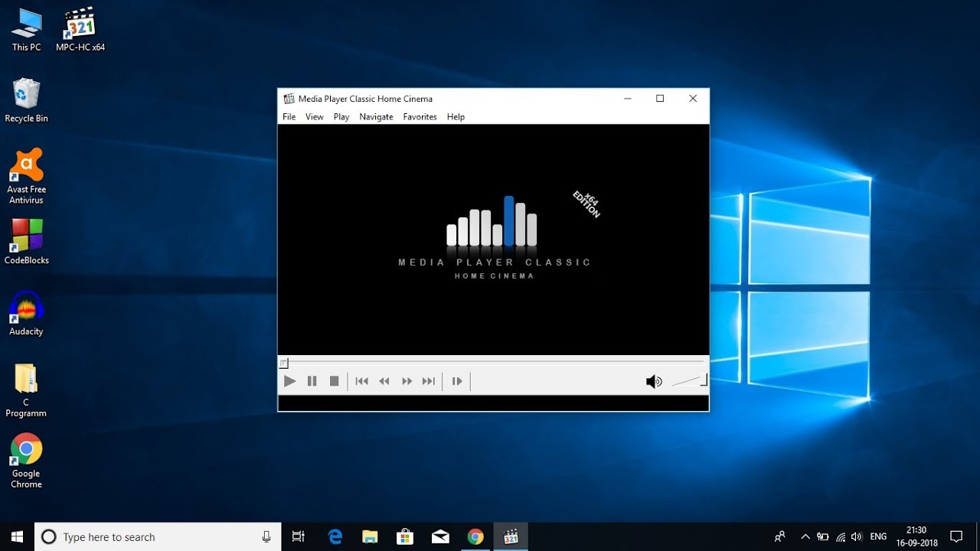The image size is (980, 551).
Task: Click the frame-step button
Action: tap(457, 381)
